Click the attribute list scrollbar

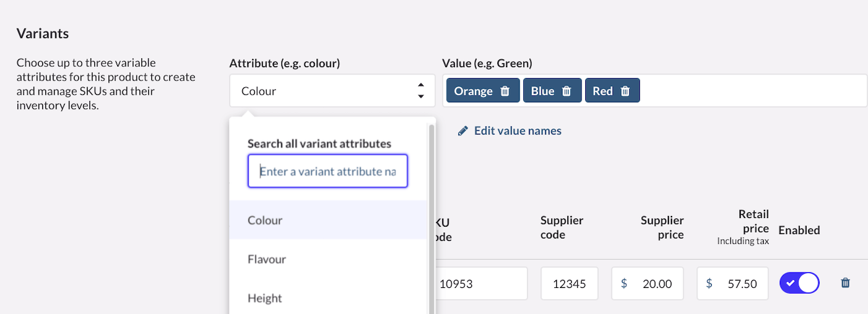coord(431,217)
